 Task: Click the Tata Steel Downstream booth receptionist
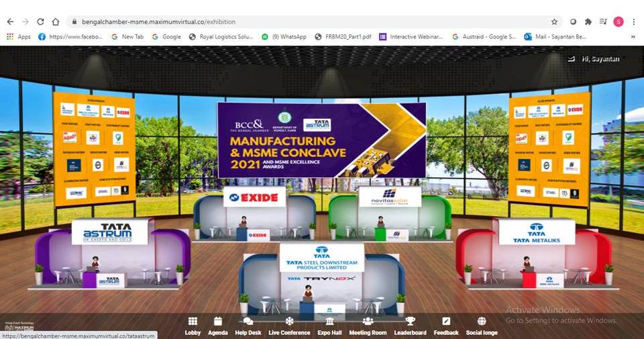308,293
